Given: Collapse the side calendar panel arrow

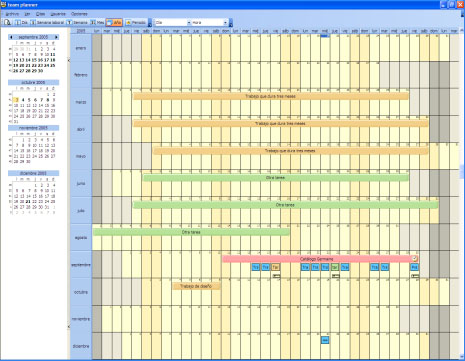Looking at the screenshot, I should [x=69, y=60].
